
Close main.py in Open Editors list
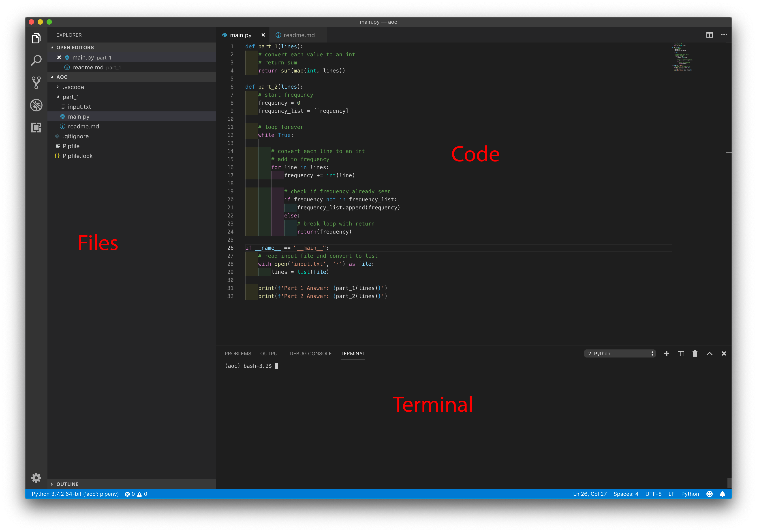point(59,57)
